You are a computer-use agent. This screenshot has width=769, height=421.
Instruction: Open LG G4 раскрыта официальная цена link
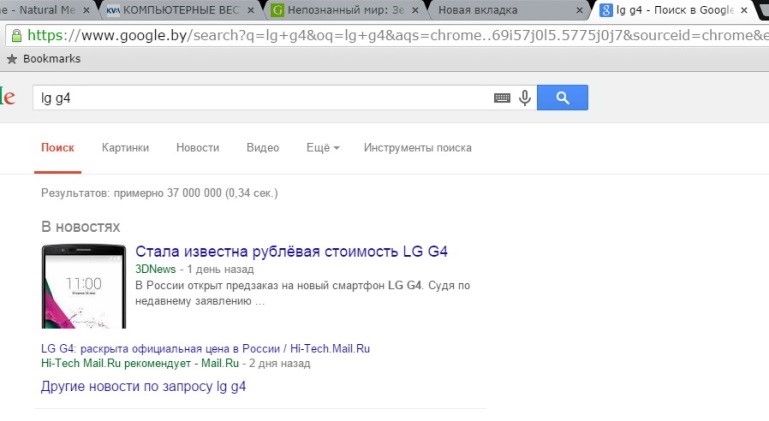(x=205, y=349)
